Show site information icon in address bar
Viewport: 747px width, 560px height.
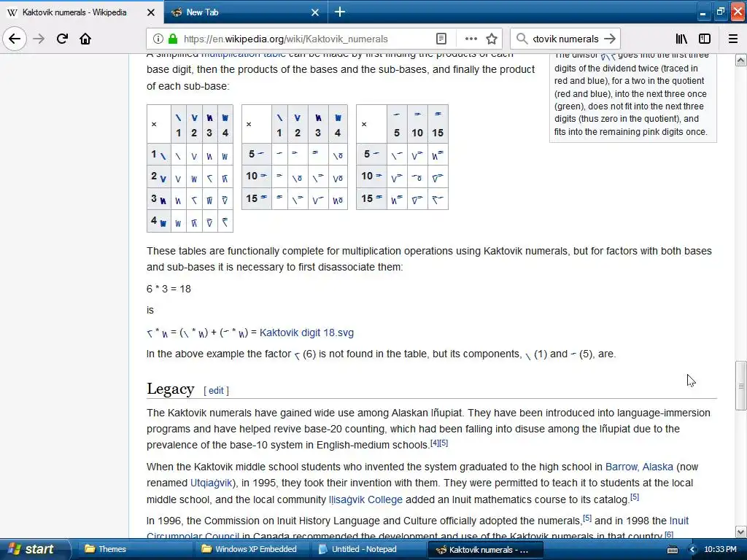pyautogui.click(x=158, y=39)
